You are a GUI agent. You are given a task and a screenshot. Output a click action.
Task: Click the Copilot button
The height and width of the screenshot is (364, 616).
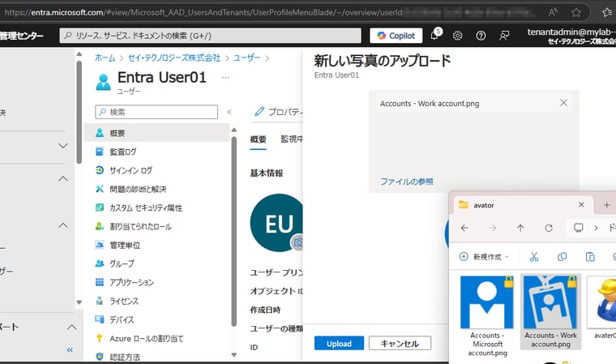[x=396, y=36]
